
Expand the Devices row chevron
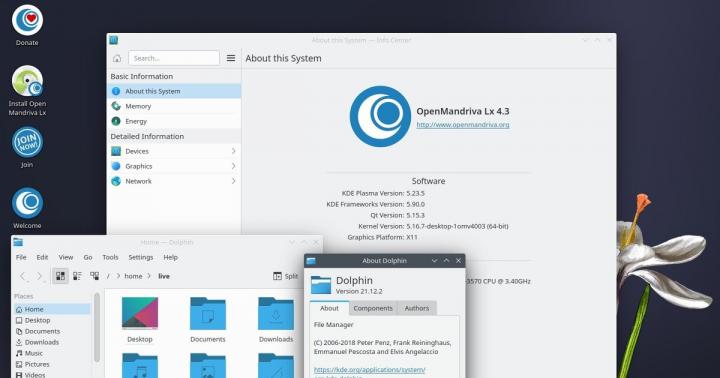[233, 151]
